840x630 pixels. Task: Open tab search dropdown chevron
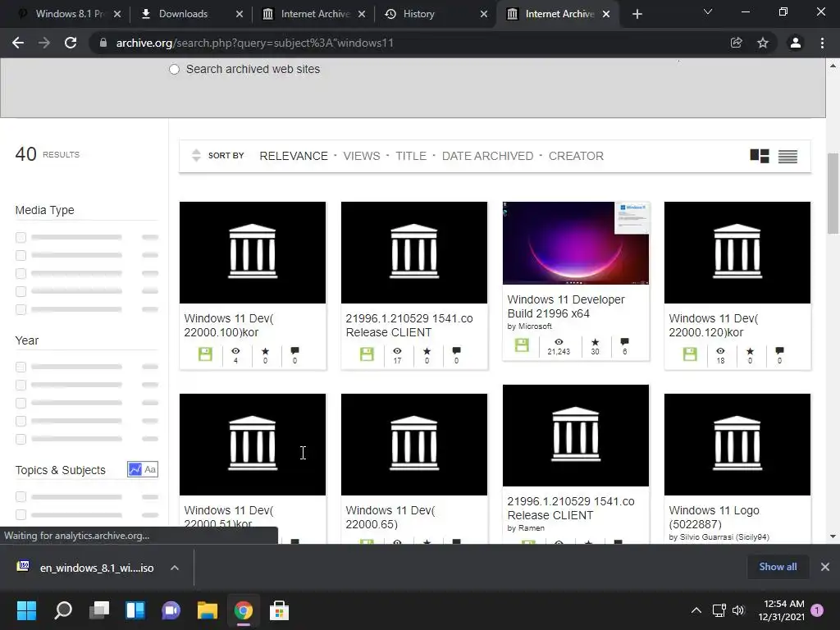click(708, 11)
